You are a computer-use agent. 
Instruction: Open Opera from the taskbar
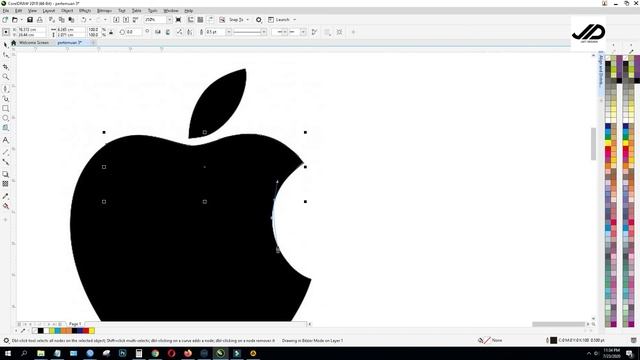click(171, 353)
